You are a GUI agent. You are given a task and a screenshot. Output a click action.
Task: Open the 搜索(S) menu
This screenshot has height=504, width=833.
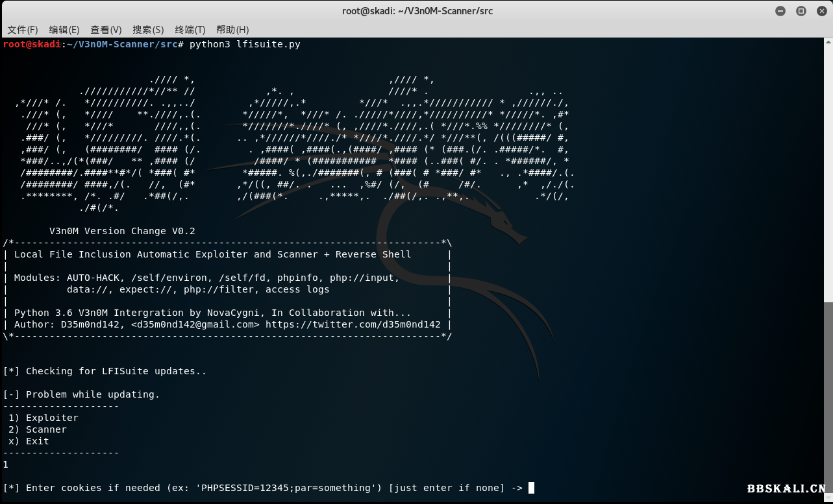pos(147,29)
